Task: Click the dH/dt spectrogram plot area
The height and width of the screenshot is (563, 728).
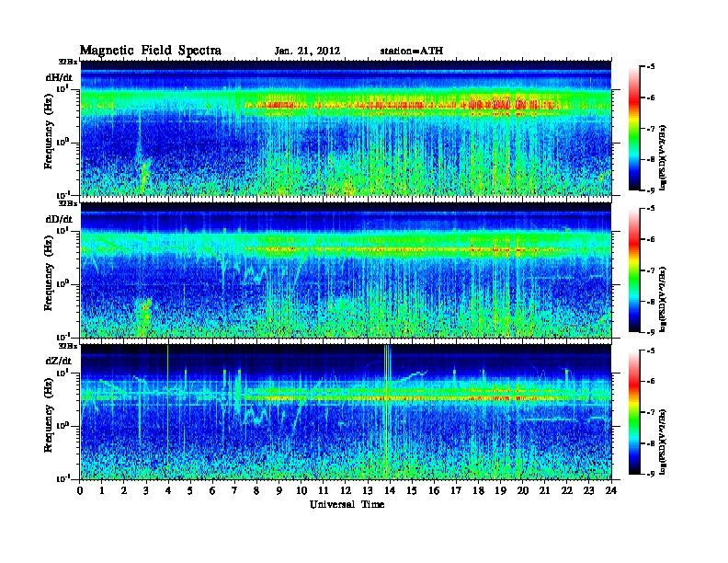Action: [346, 128]
